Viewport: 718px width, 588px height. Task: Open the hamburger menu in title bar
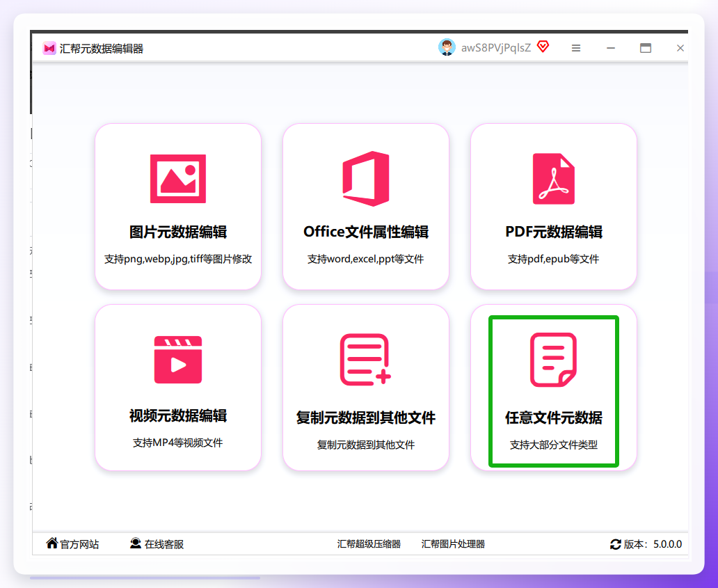[x=576, y=48]
